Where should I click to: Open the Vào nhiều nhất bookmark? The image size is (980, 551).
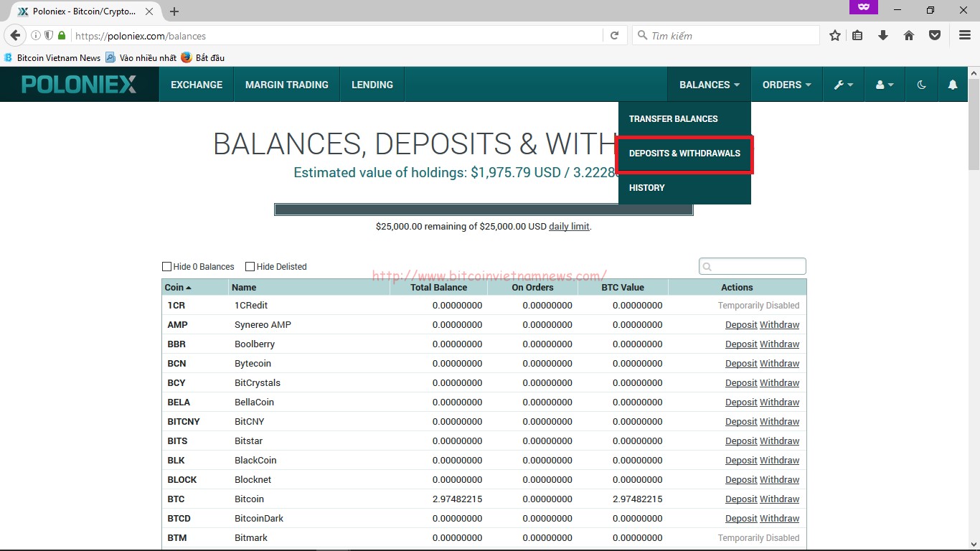tap(141, 57)
